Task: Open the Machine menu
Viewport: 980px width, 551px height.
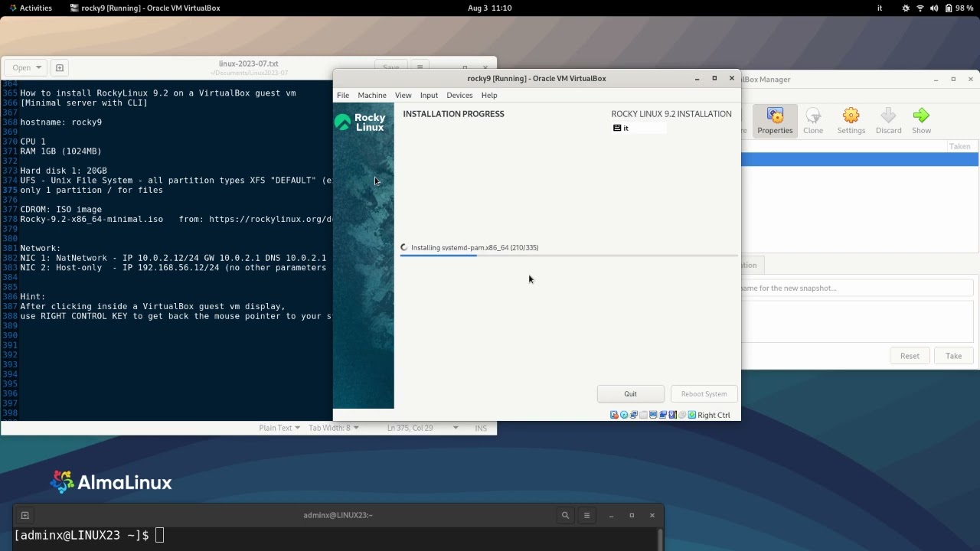Action: (x=372, y=95)
